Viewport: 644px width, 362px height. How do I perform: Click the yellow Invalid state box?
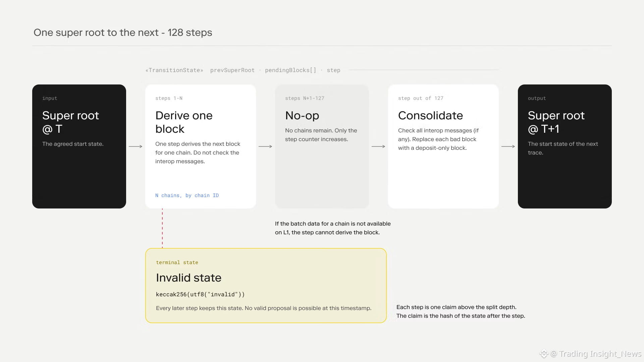pyautogui.click(x=266, y=286)
